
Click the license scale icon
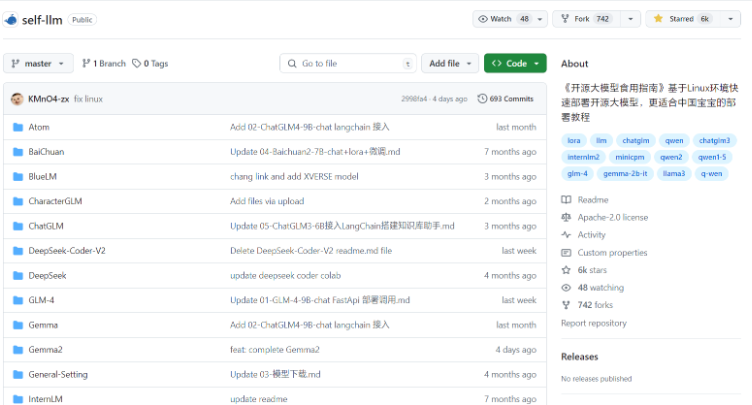click(x=566, y=217)
